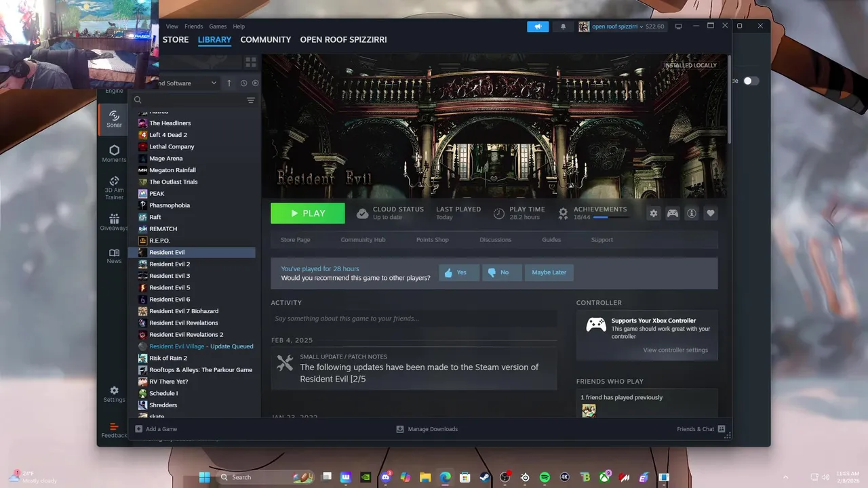The image size is (868, 488).
Task: Click the thumbs down No button
Action: 502,272
